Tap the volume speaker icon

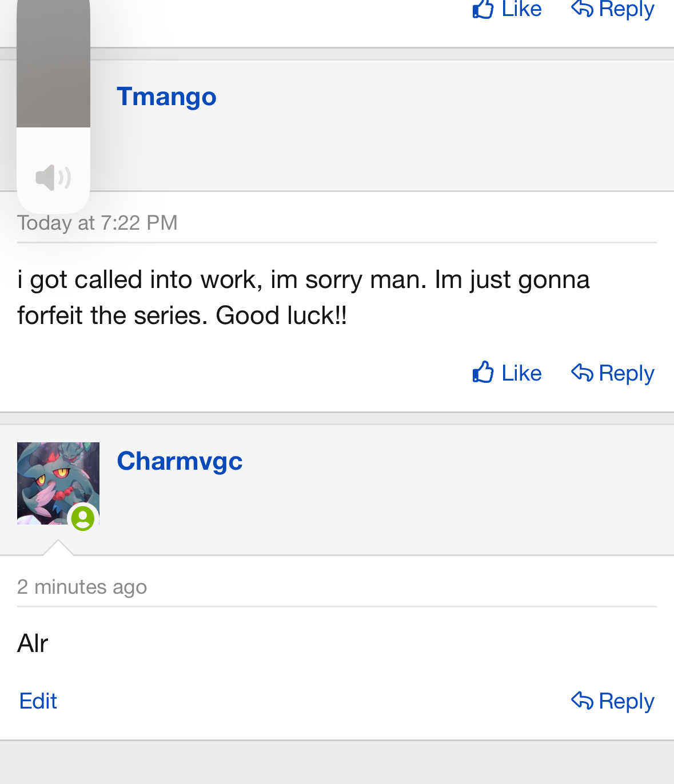[x=53, y=177]
